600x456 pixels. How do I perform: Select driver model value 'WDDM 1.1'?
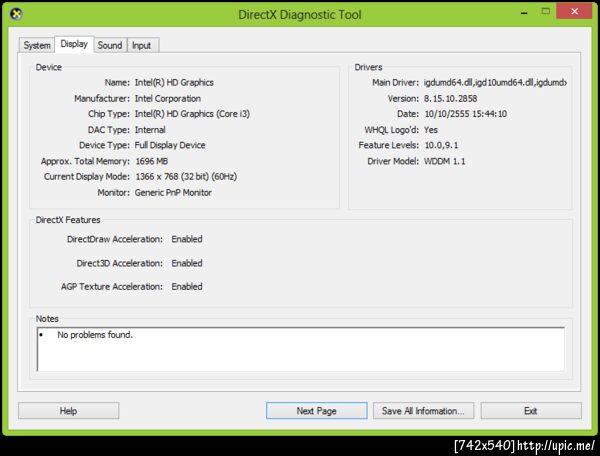point(445,161)
